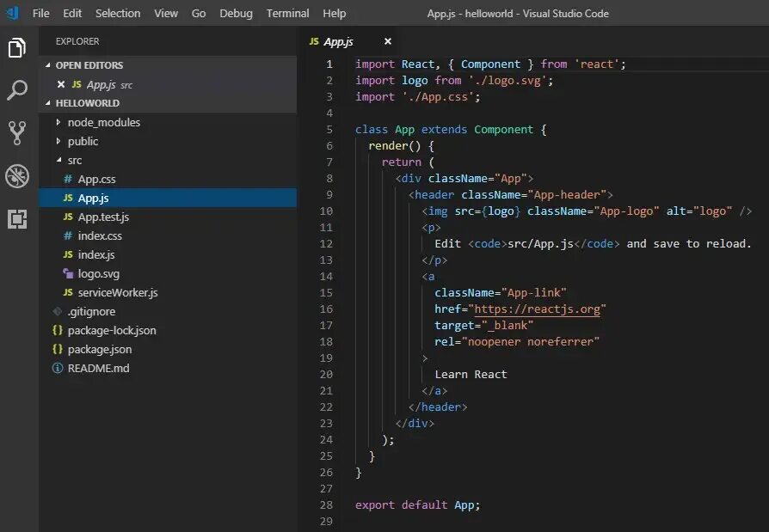Open the .gitignore file
Viewport: 769px width, 532px height.
(167, 311)
